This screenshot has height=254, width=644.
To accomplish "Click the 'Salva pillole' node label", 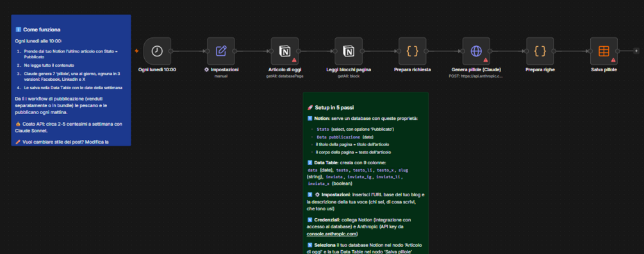I will coord(604,70).
